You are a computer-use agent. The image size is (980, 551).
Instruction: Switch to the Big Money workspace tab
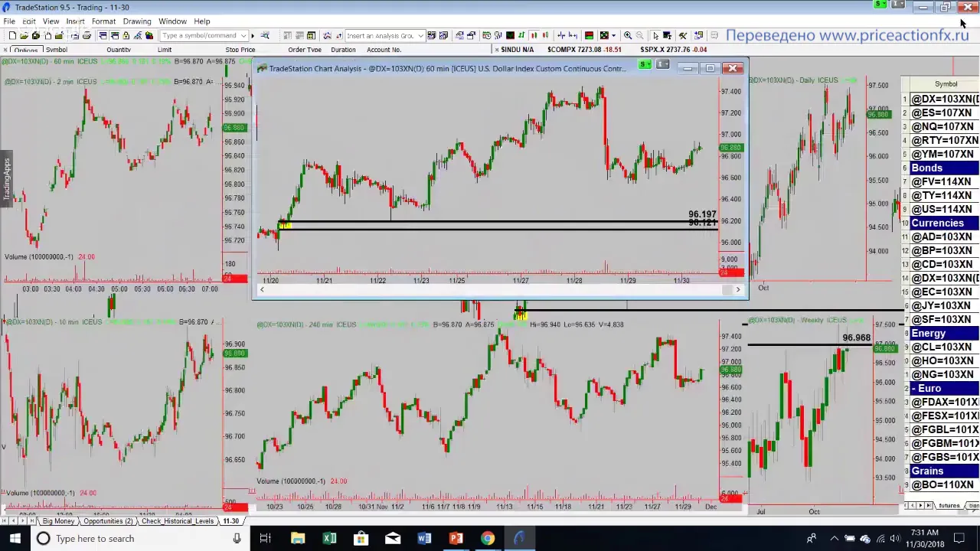click(58, 521)
